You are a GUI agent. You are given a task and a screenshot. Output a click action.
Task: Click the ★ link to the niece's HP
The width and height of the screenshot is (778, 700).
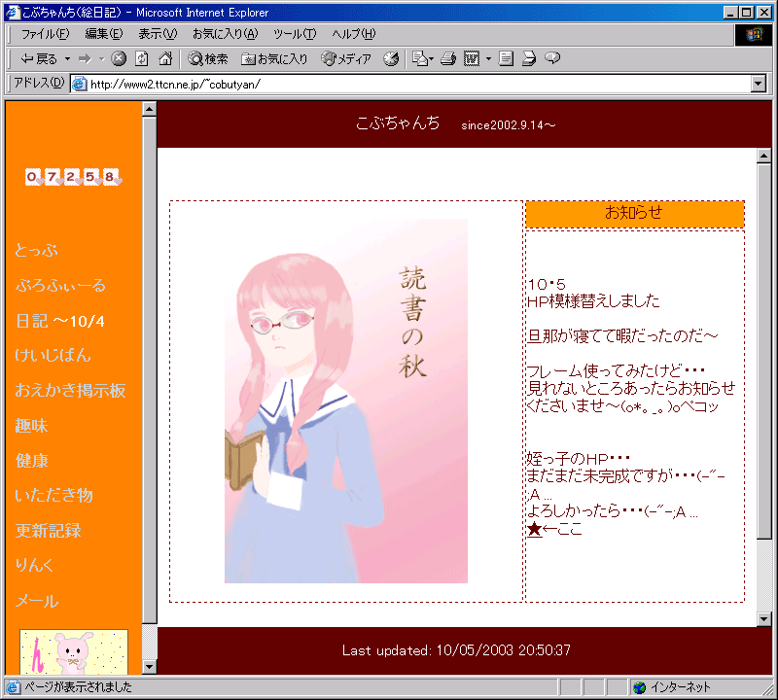point(534,529)
